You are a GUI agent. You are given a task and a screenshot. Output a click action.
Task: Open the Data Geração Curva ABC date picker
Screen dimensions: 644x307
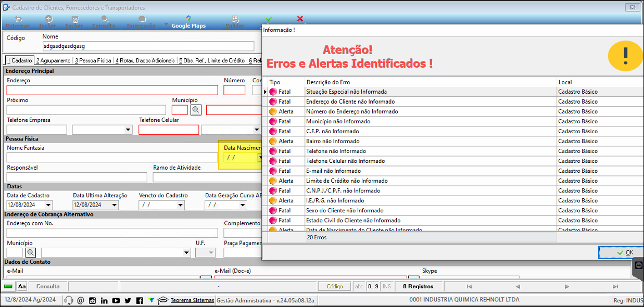pyautogui.click(x=243, y=205)
